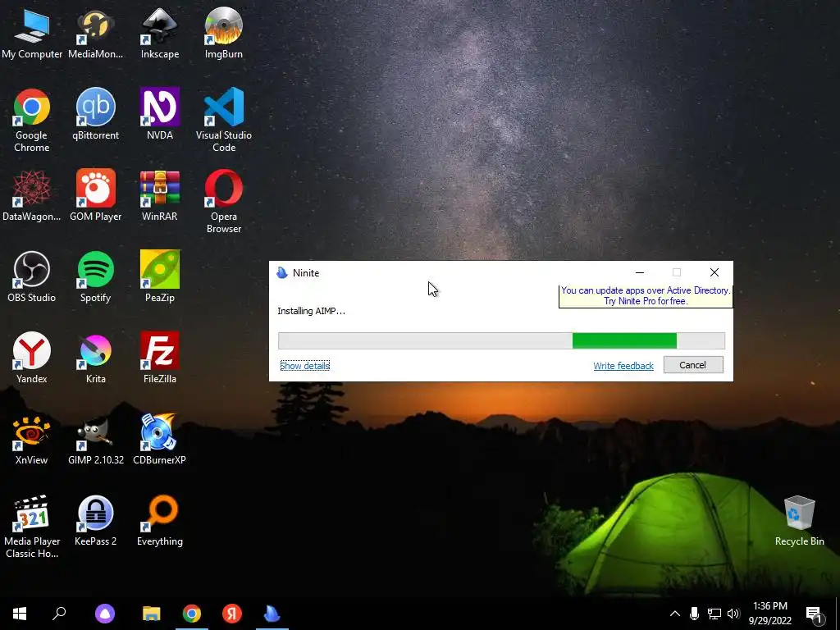
Task: Select the KeePass 2 desktop icon
Action: 95,520
